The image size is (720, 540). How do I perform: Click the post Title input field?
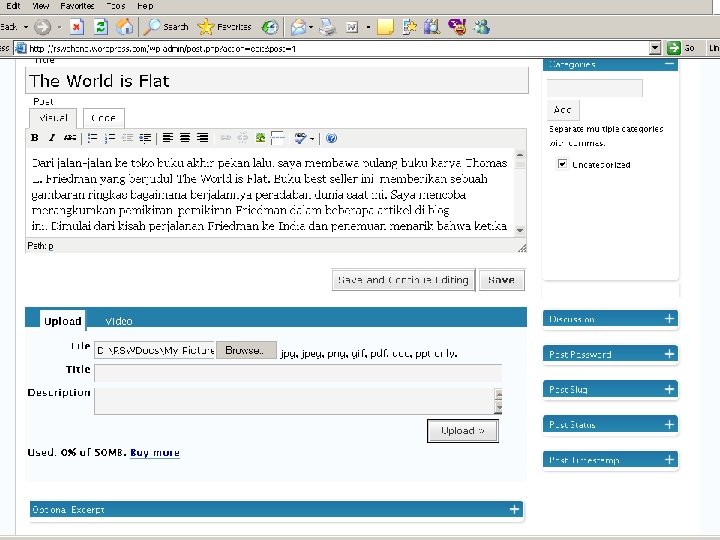277,80
